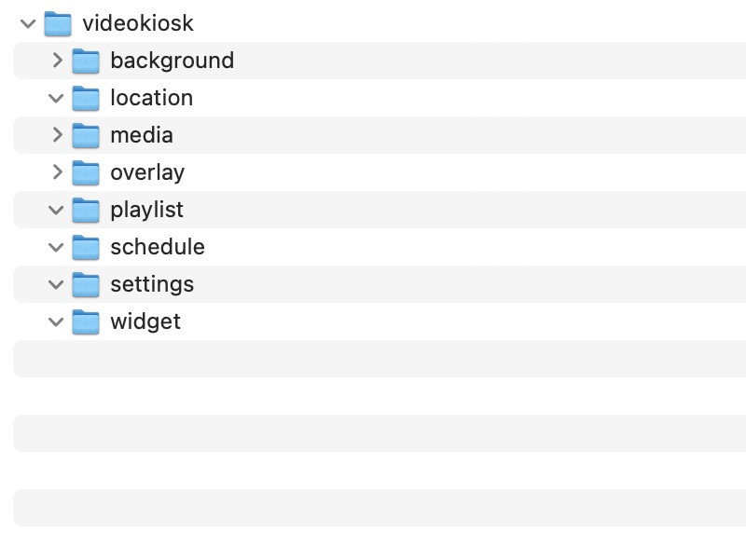
Task: Expand the media folder chevron
Action: coord(57,135)
